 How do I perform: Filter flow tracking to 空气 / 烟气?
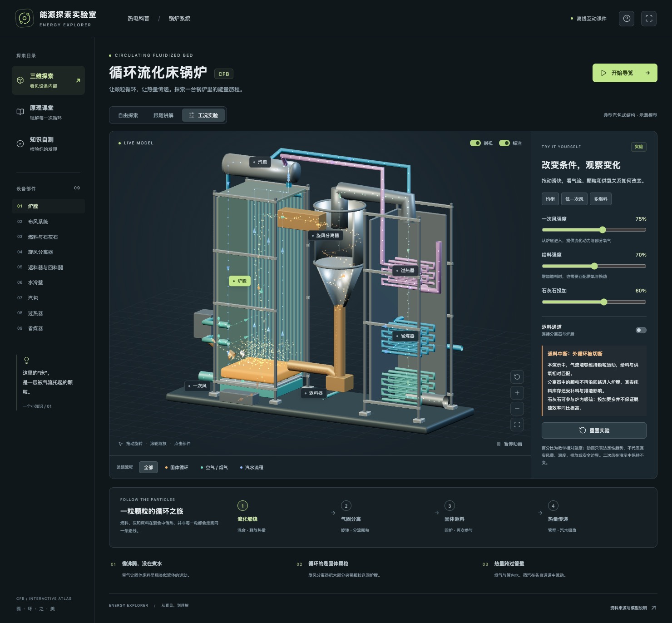click(x=214, y=467)
